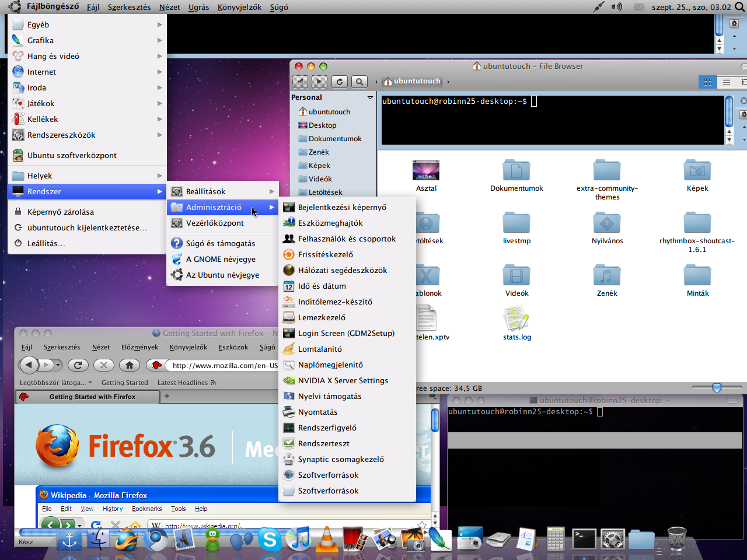Open the Personal sidebar dropdown in File Browser
This screenshot has width=747, height=560.
370,97
